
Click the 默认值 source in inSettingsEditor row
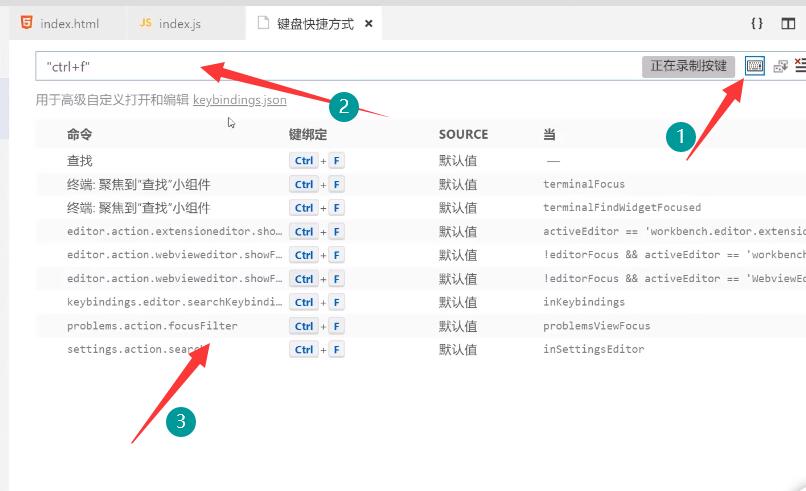point(457,350)
